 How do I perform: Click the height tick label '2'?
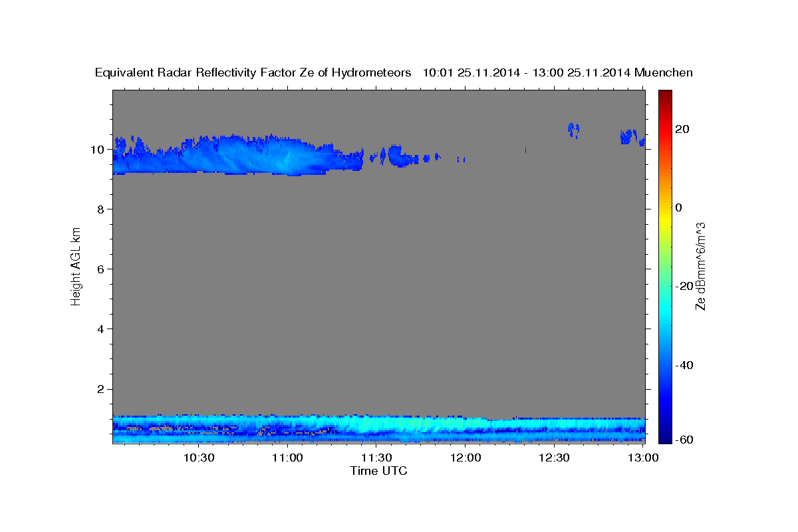(x=102, y=389)
